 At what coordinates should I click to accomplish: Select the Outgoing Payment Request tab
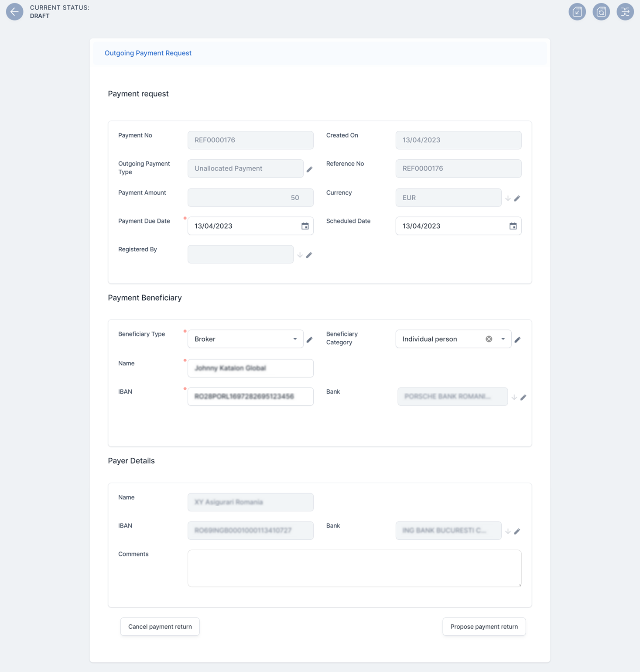pyautogui.click(x=148, y=53)
